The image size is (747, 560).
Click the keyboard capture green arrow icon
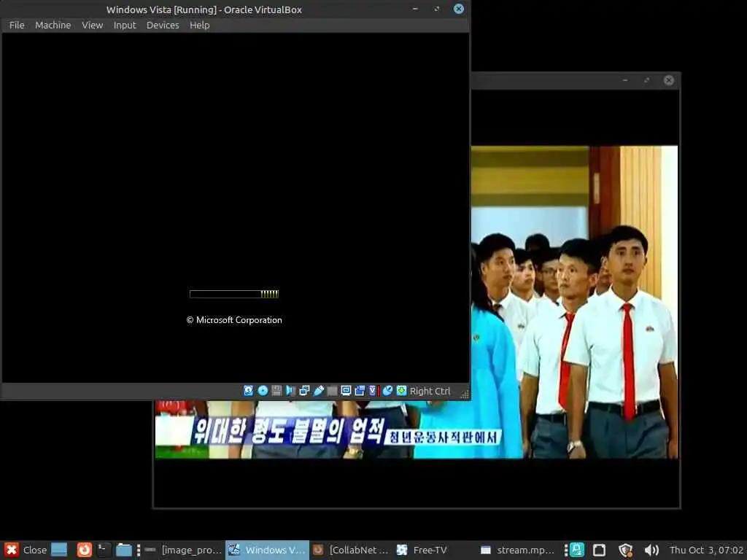coord(402,391)
